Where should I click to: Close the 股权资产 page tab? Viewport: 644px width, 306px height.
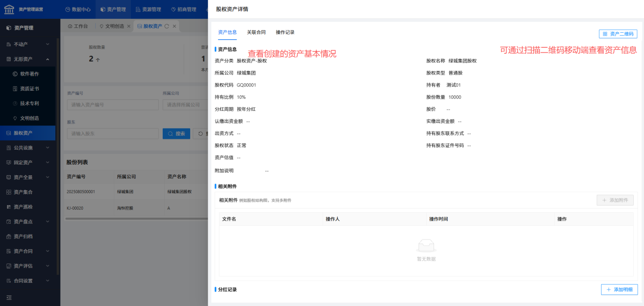pos(174,26)
